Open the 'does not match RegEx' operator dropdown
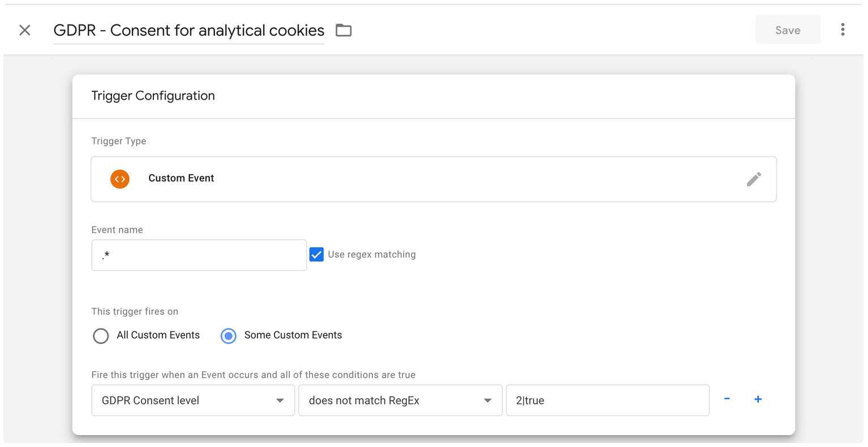This screenshot has width=868, height=447. pos(400,401)
